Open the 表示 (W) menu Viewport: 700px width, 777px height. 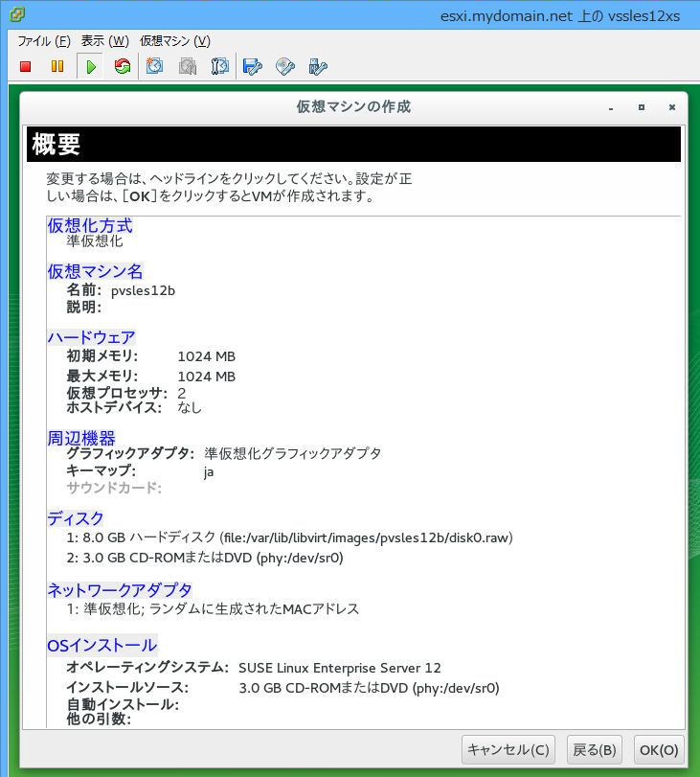point(105,40)
